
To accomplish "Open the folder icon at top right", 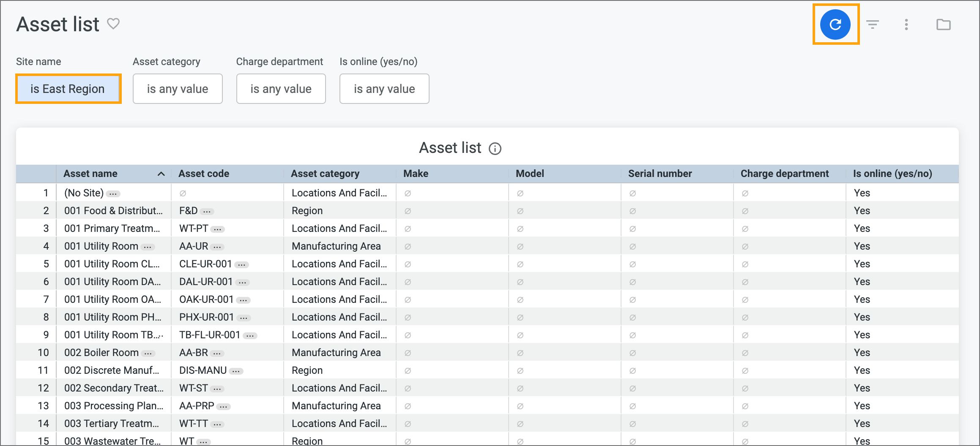I will [944, 24].
